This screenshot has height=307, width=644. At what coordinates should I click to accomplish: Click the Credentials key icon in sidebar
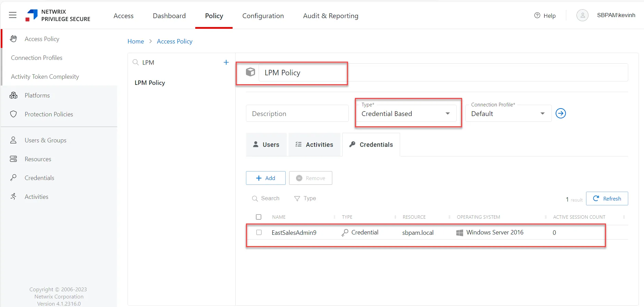click(x=13, y=178)
